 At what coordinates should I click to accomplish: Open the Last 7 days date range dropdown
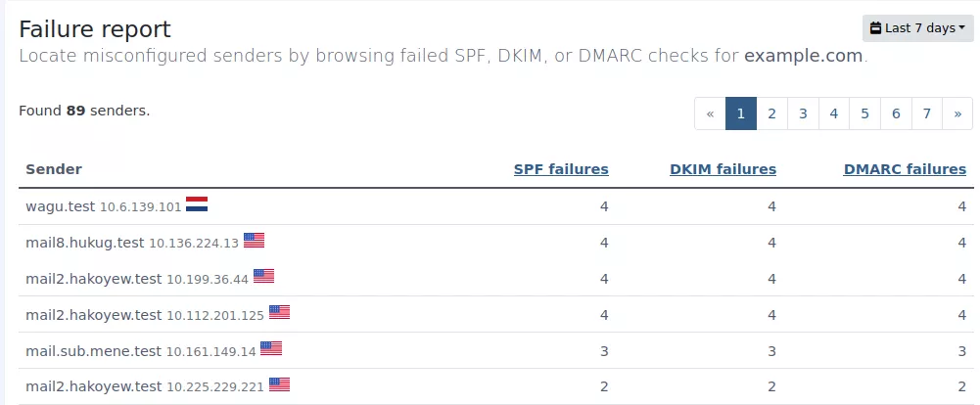point(917,28)
